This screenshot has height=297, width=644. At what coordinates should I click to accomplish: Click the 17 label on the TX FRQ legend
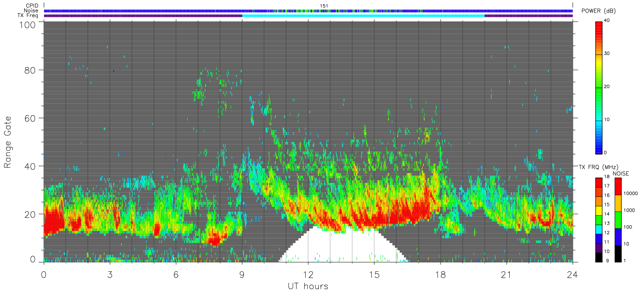607,185
